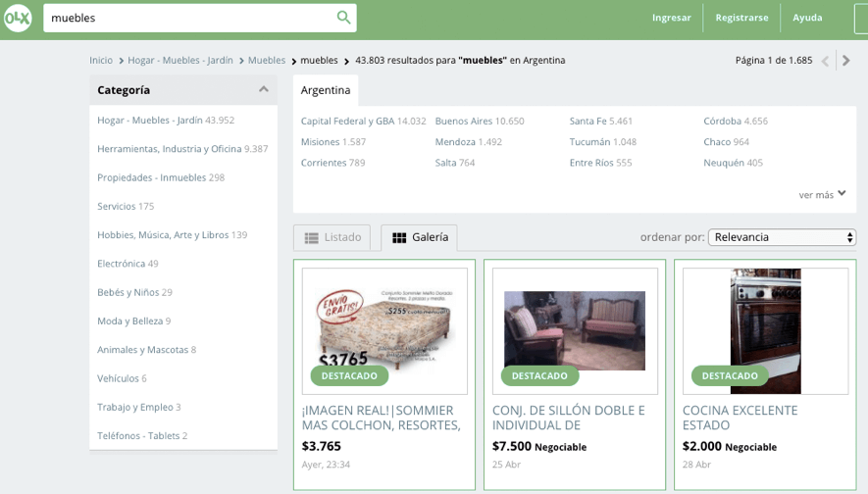The height and width of the screenshot is (494, 868).
Task: Select the Argentina tab
Action: coord(326,90)
